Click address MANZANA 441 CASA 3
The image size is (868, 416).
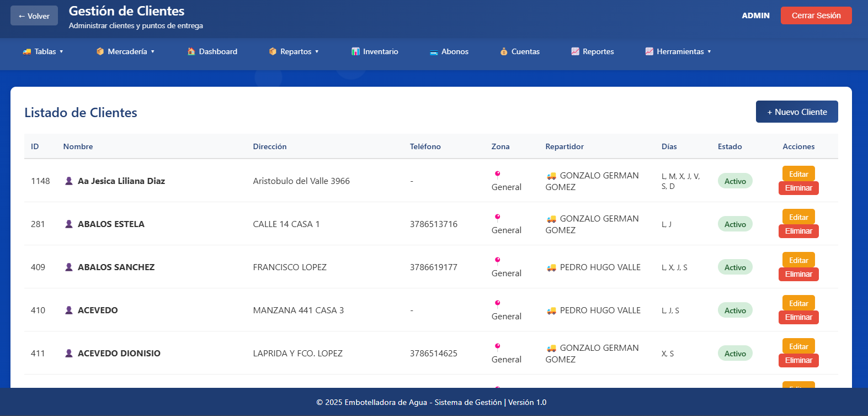[x=299, y=310]
